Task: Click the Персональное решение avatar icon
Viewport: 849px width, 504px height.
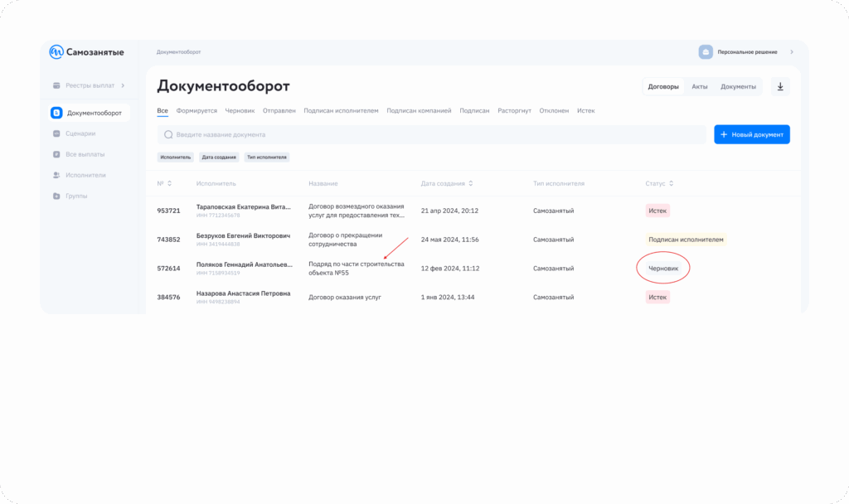Action: [x=706, y=52]
